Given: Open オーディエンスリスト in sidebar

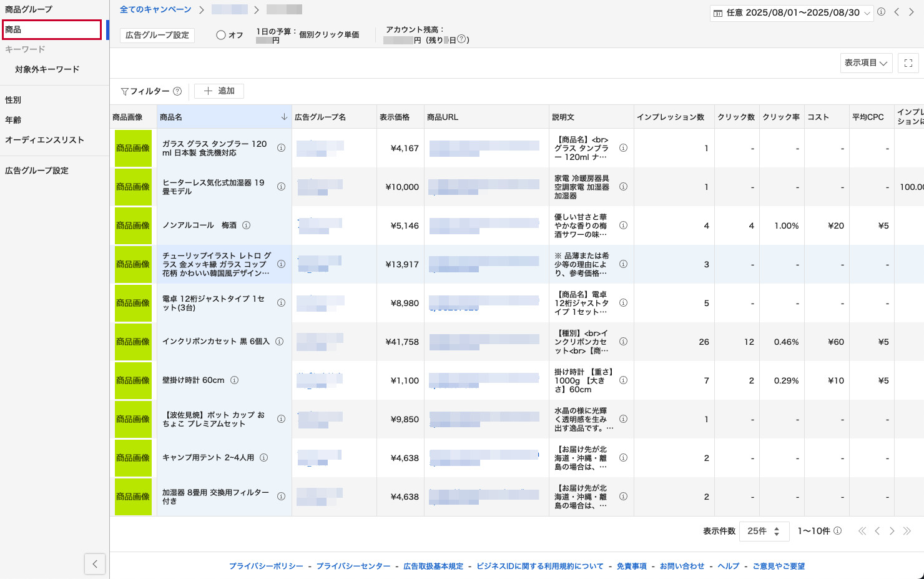Looking at the screenshot, I should [44, 140].
